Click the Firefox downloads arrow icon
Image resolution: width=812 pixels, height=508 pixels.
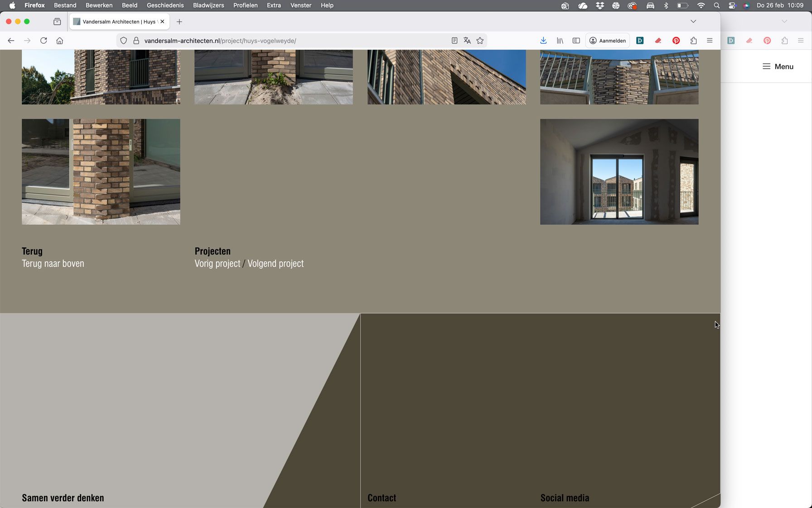coord(543,41)
